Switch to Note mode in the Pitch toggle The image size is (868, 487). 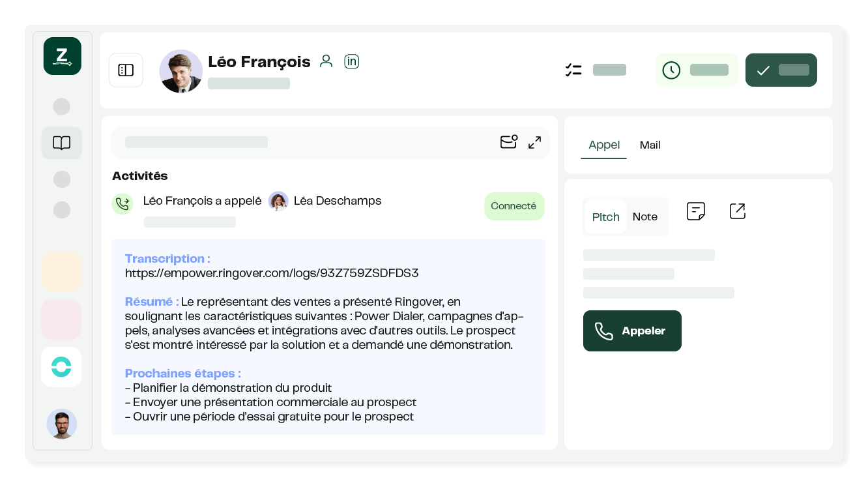pos(645,216)
